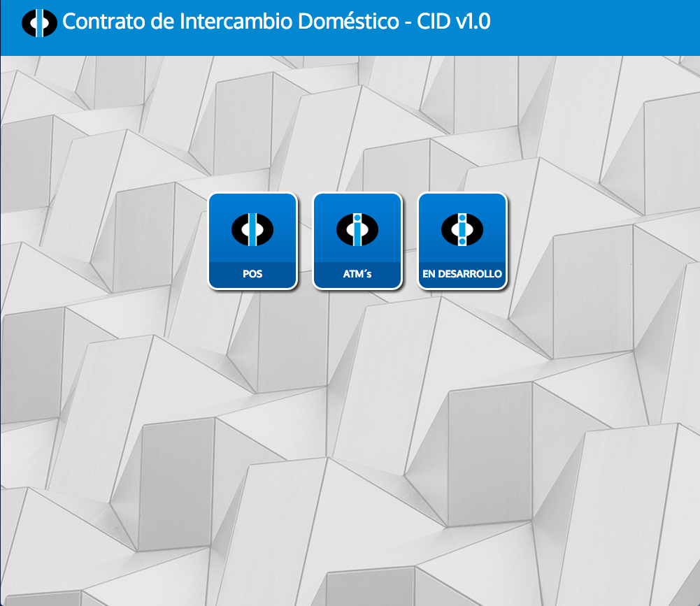Click the CID logo in the header
The width and height of the screenshot is (700, 606).
click(x=39, y=22)
